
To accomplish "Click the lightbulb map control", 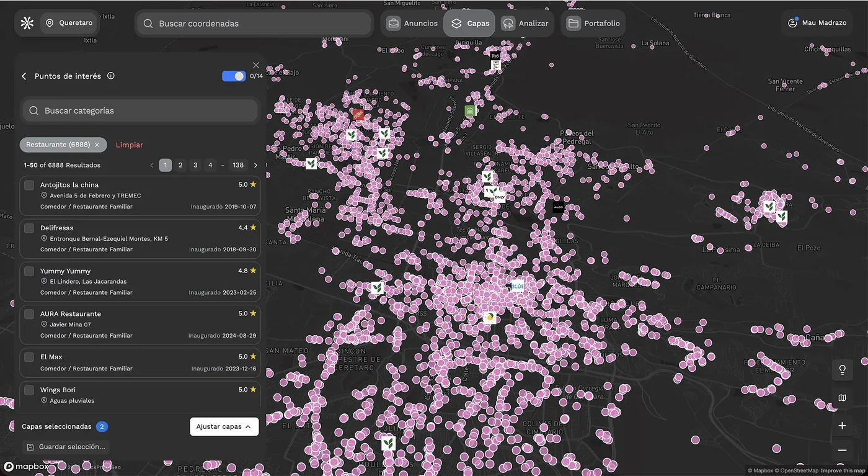I will pyautogui.click(x=842, y=370).
